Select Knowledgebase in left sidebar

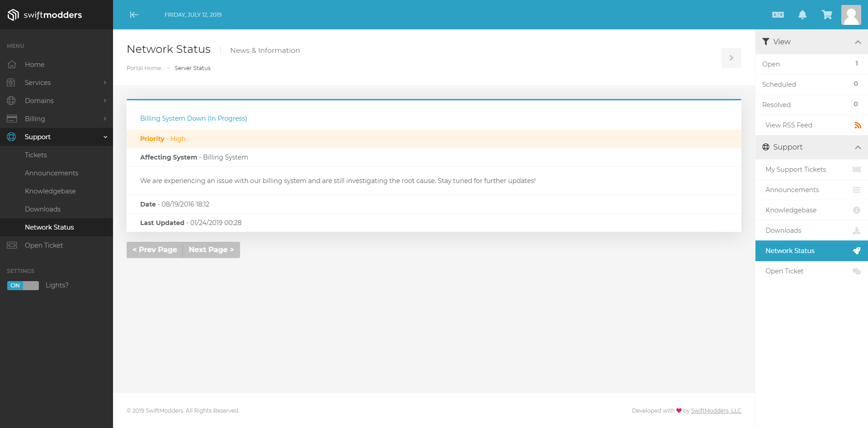(x=50, y=191)
